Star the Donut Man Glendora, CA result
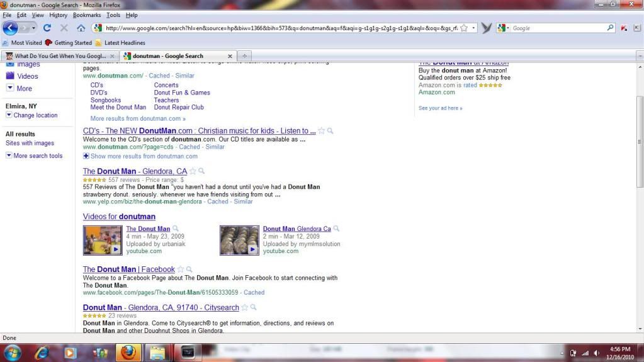The height and width of the screenshot is (362, 644). tap(193, 171)
